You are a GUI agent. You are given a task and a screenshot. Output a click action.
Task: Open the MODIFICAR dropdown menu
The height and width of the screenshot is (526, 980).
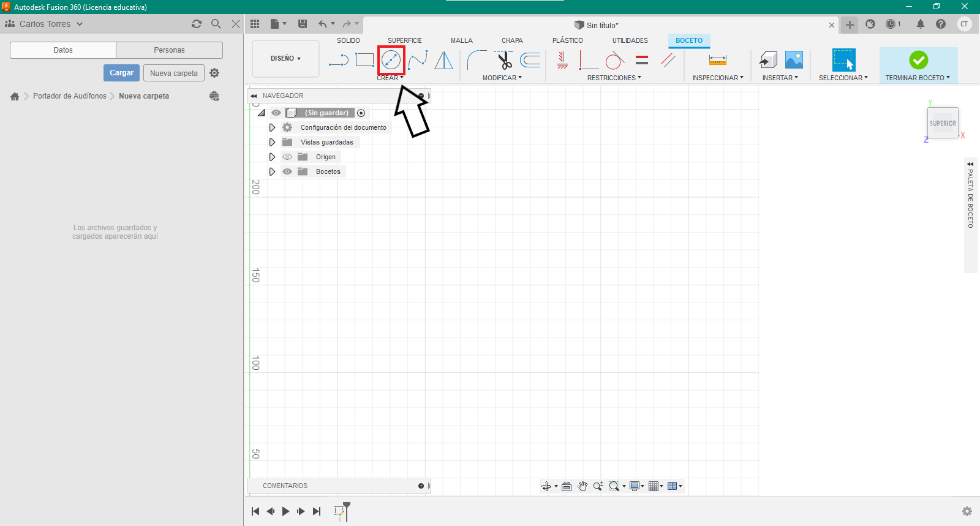coord(502,78)
